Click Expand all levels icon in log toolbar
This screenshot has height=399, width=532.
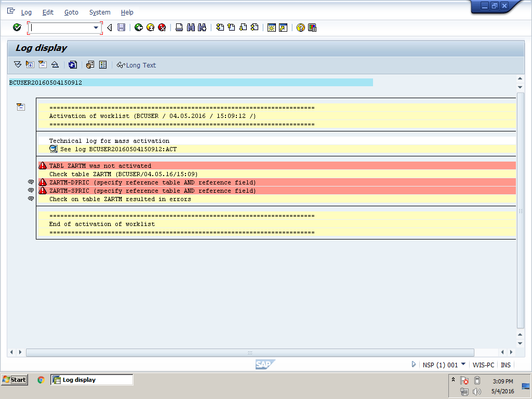pyautogui.click(x=18, y=65)
